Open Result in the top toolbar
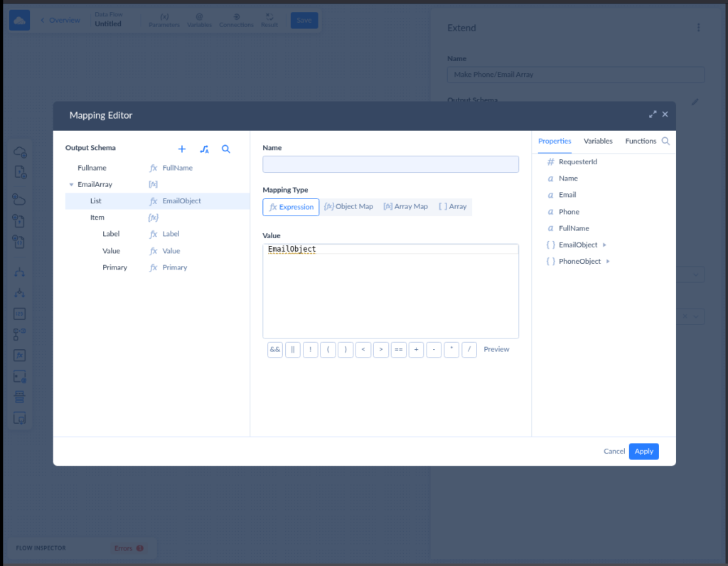Viewport: 728px width, 566px height. [x=269, y=21]
